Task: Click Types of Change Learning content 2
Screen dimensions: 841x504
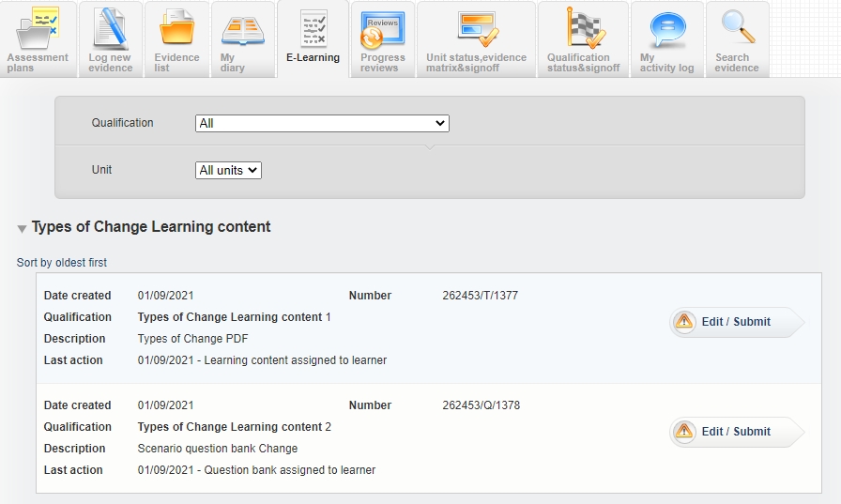Action: tap(235, 427)
